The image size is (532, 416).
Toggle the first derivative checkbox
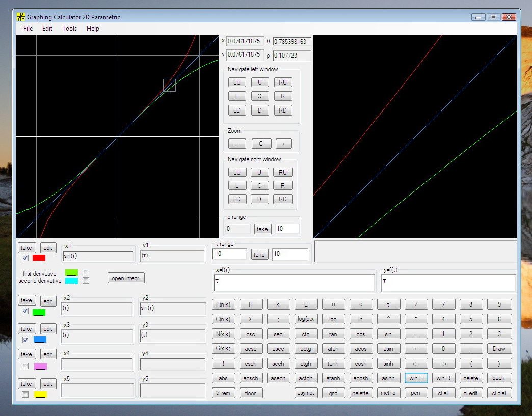[86, 272]
